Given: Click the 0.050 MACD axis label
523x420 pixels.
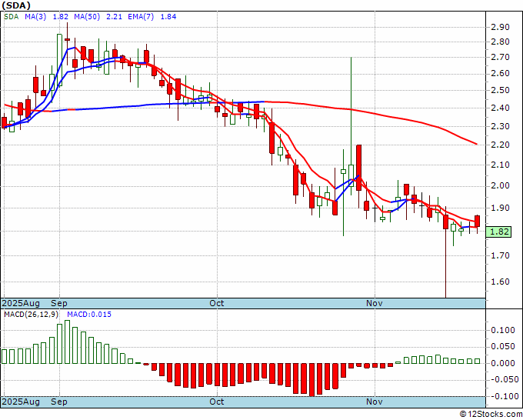Looking at the screenshot, I should point(503,347).
